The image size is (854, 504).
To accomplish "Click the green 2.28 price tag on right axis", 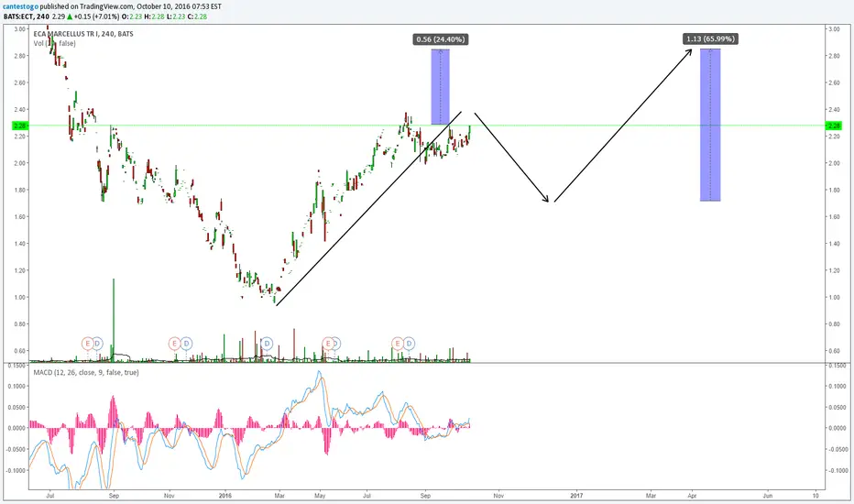I will point(834,126).
